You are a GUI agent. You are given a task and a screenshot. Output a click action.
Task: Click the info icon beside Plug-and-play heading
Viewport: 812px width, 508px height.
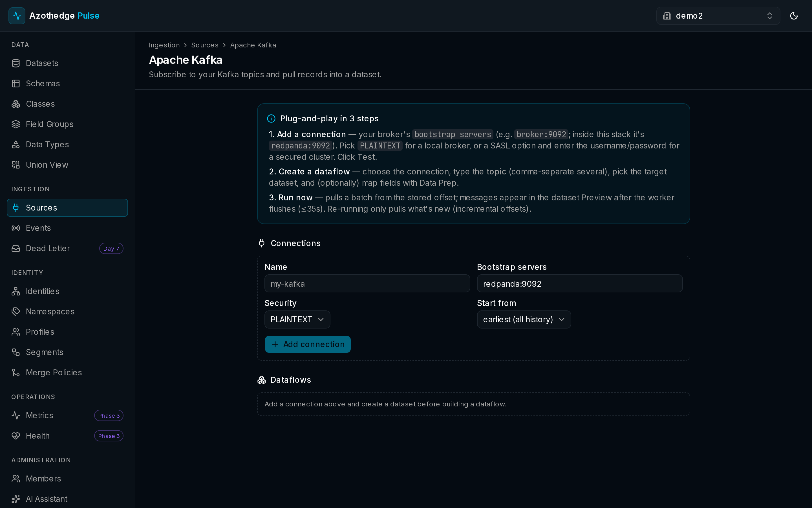coord(271,119)
